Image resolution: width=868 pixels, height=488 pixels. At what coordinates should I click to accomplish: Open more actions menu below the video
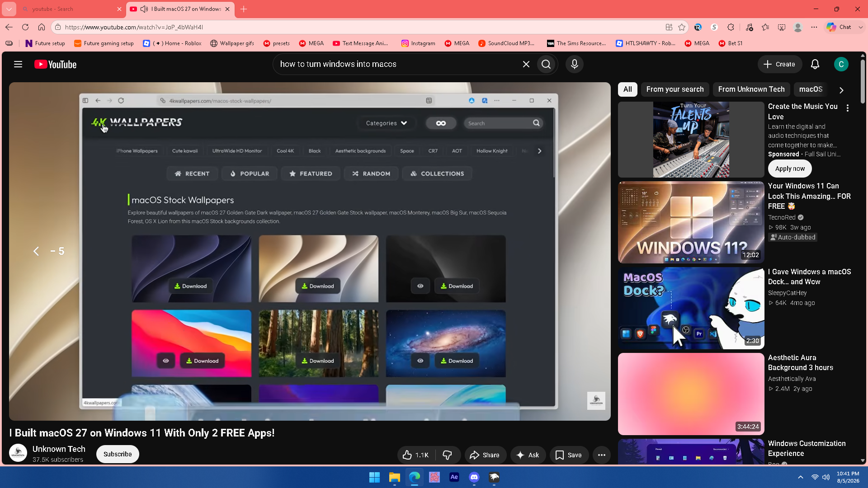601,455
